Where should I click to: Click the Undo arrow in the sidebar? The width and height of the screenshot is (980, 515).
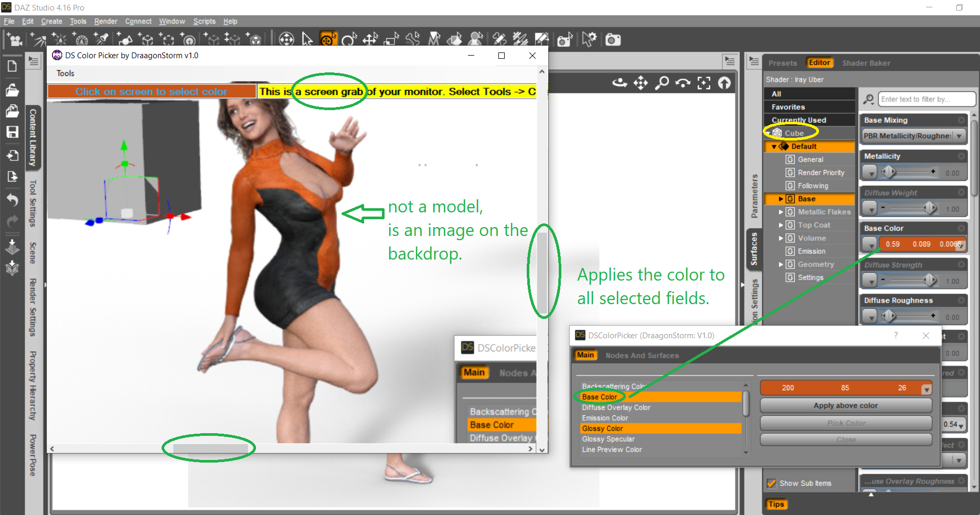12,200
